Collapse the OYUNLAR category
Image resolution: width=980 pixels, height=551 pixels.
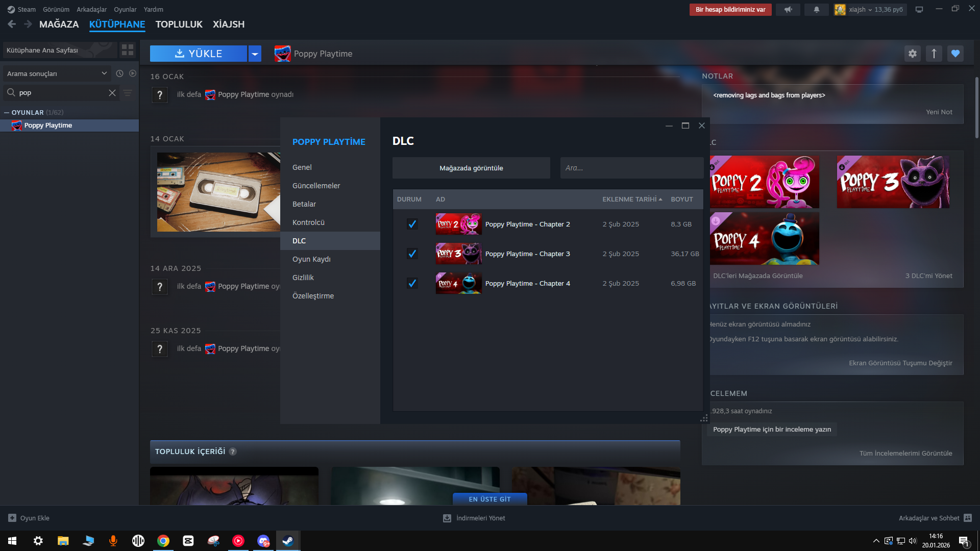(7, 112)
